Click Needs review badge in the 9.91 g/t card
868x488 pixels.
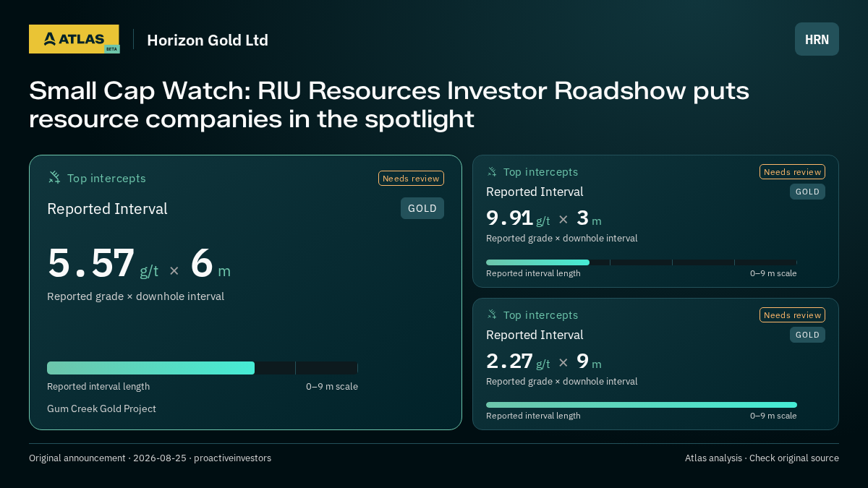[792, 172]
